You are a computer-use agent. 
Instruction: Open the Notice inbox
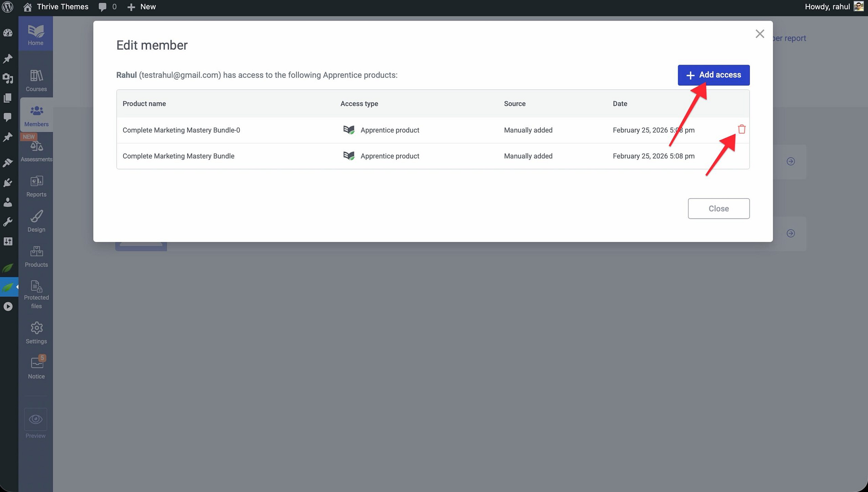tap(36, 368)
